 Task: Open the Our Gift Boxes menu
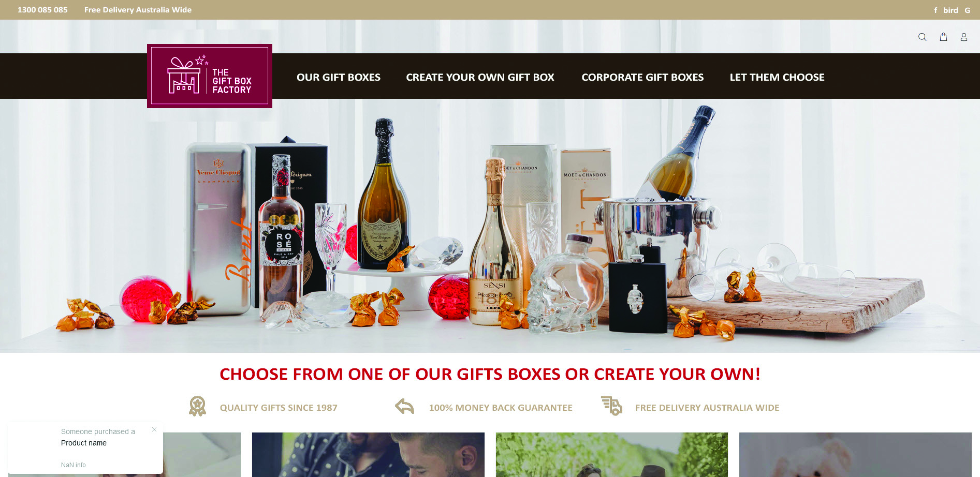(x=339, y=77)
